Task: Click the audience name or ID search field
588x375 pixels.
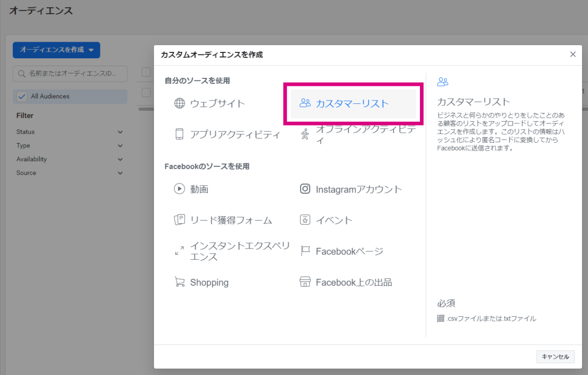Action: coord(70,74)
